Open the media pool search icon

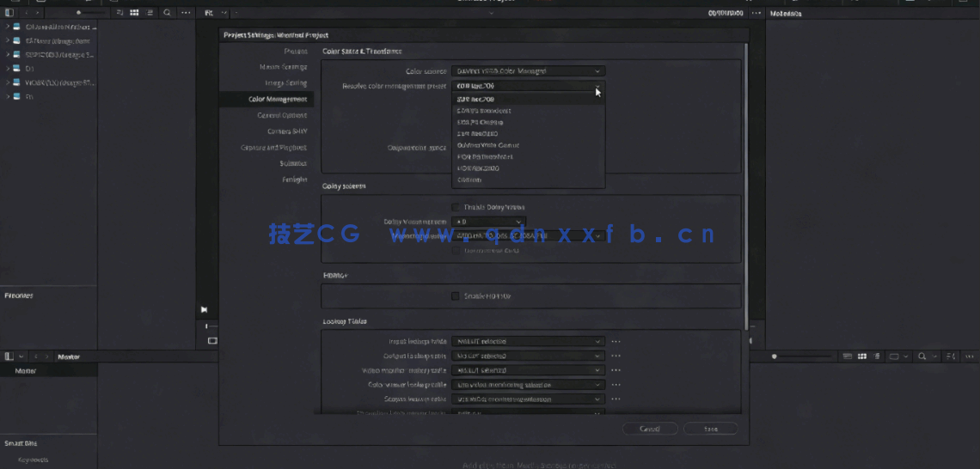[x=922, y=356]
